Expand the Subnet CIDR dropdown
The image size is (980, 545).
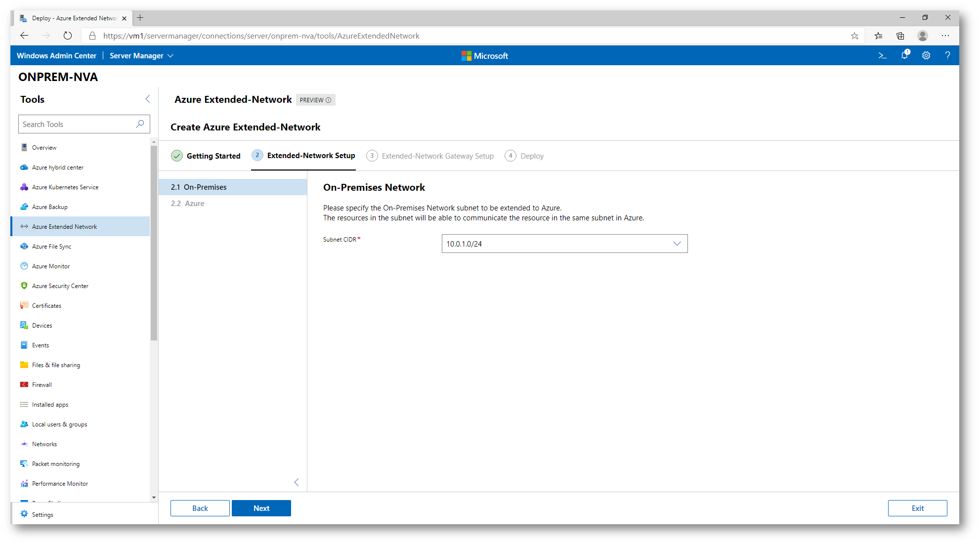[564, 244]
